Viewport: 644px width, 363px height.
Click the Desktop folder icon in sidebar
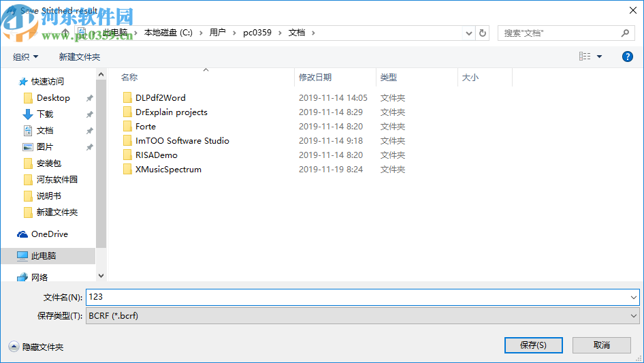click(x=28, y=98)
